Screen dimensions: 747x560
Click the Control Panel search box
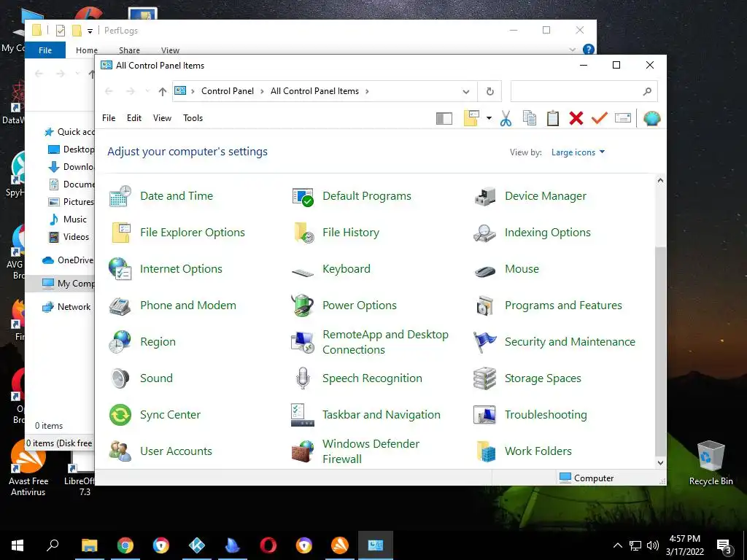point(584,91)
